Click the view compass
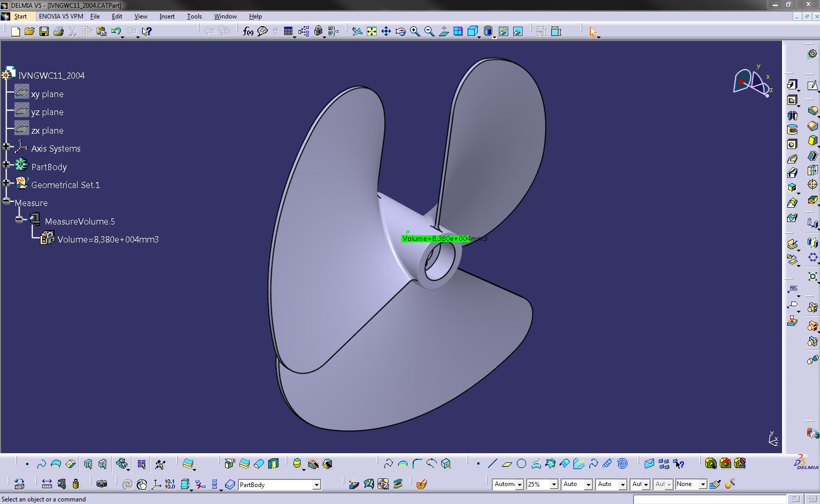Viewport: 820px width, 504px height. [752, 82]
